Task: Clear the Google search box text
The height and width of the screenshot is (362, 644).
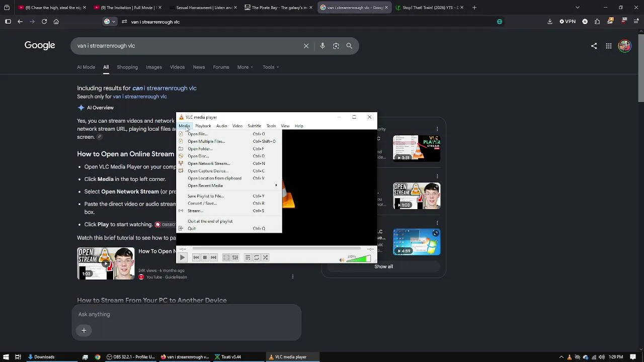Action: pos(306,46)
